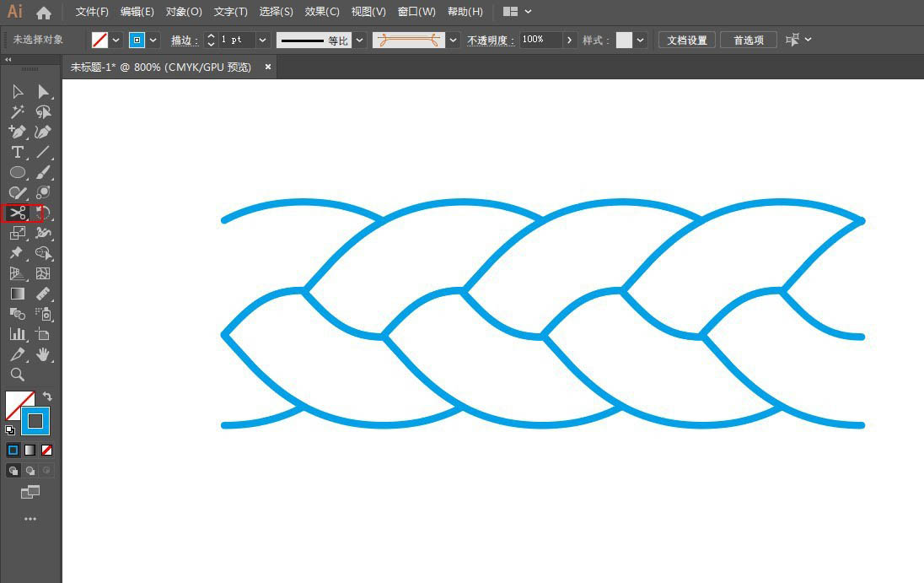Pick the Measure ruler tool
The image size is (924, 583).
pyautogui.click(x=43, y=294)
